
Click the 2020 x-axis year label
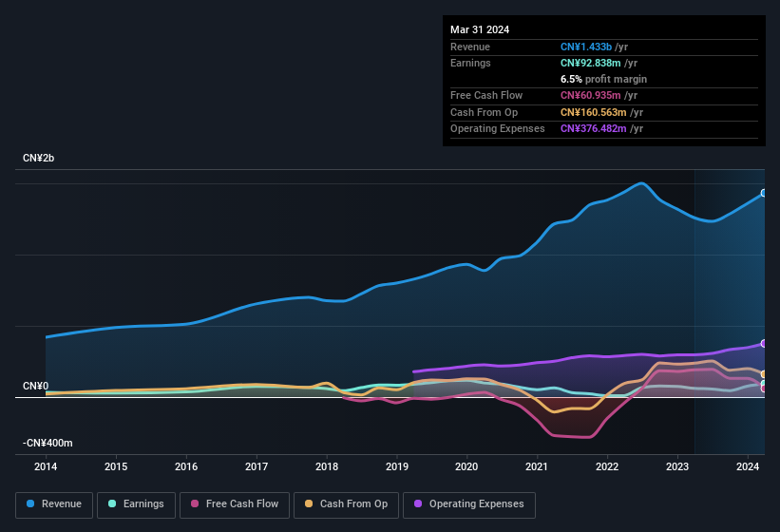(x=466, y=466)
